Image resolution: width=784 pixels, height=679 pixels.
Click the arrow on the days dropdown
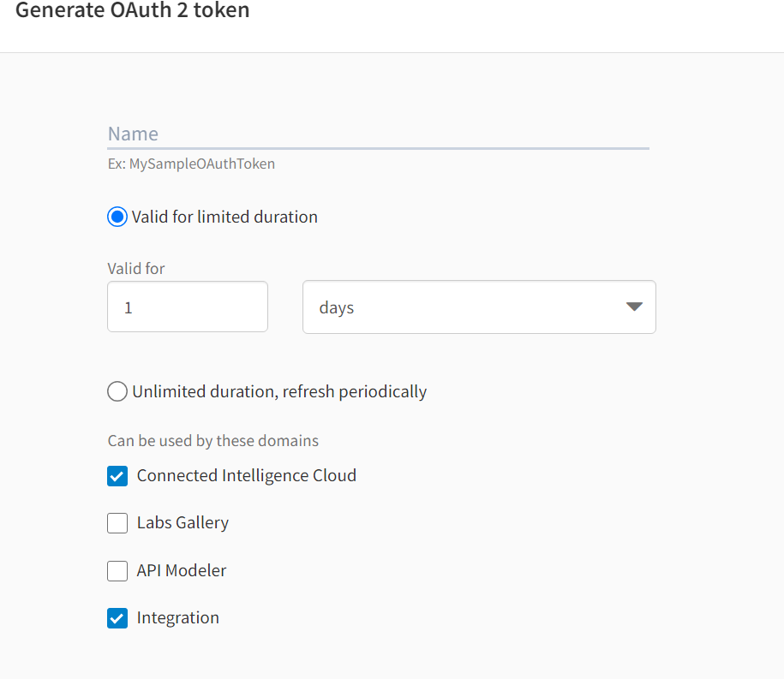tap(634, 307)
